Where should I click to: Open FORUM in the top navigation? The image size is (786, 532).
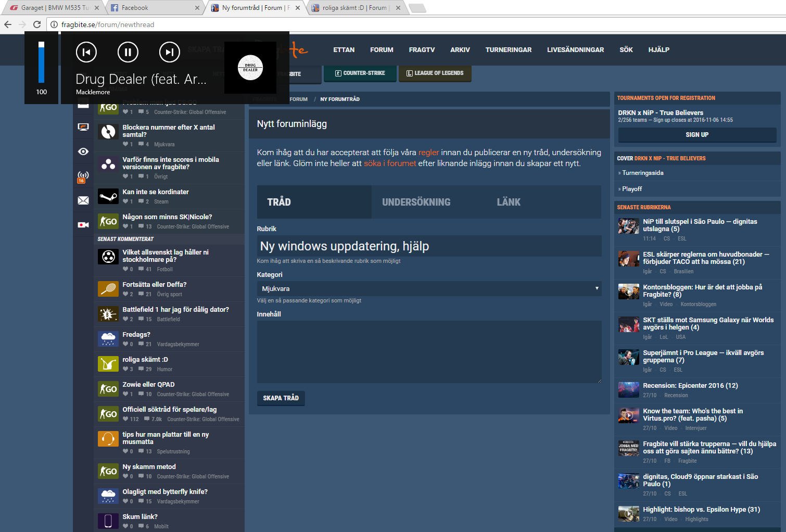pos(382,50)
